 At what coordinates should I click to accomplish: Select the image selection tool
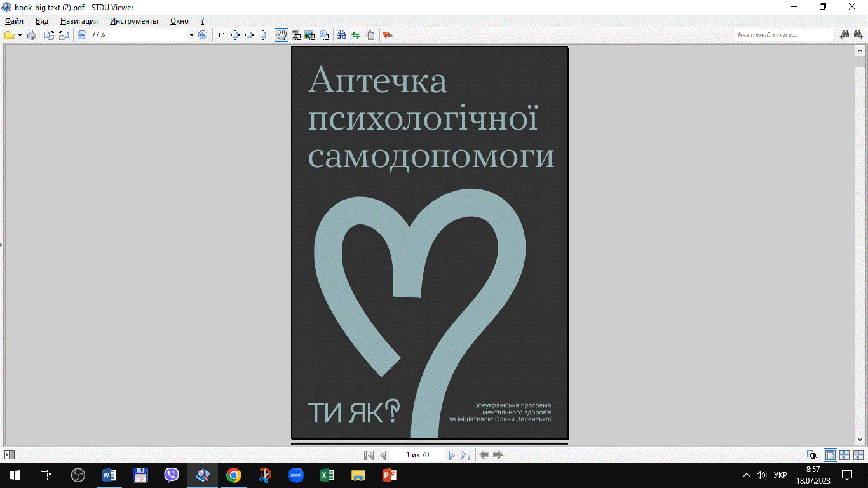point(309,35)
